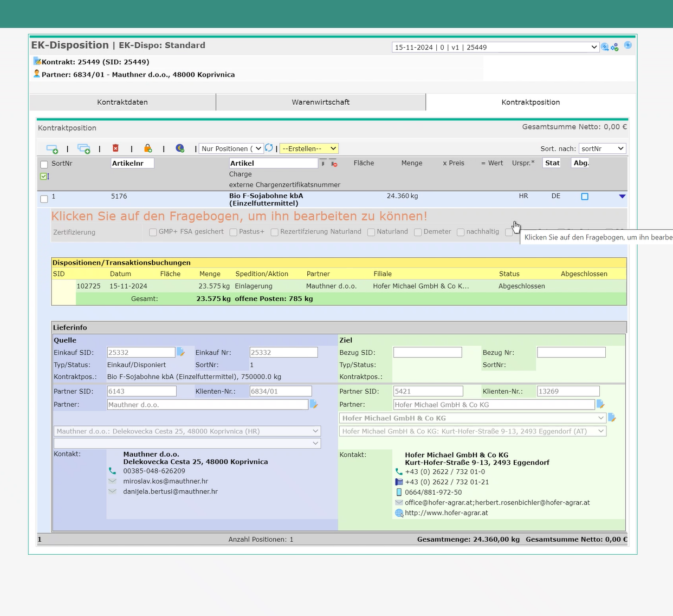Open the Sort. nach sortNr dropdown
The width and height of the screenshot is (673, 616).
coord(602,148)
